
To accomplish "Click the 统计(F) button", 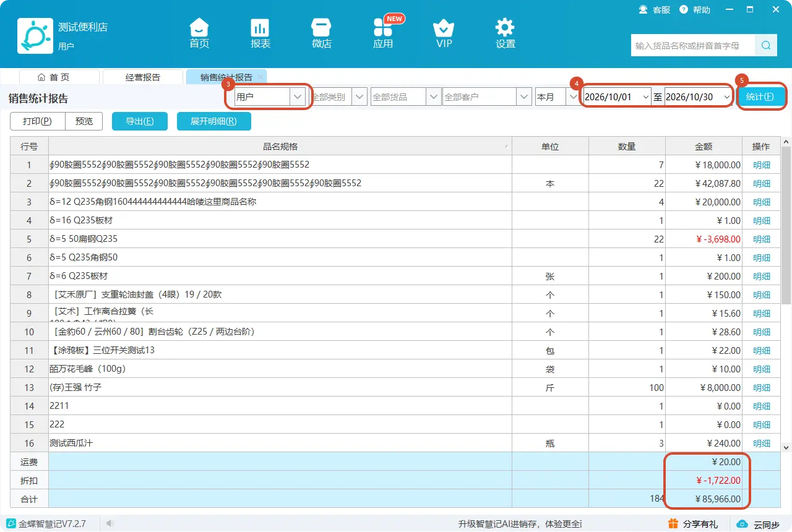I will click(x=760, y=97).
